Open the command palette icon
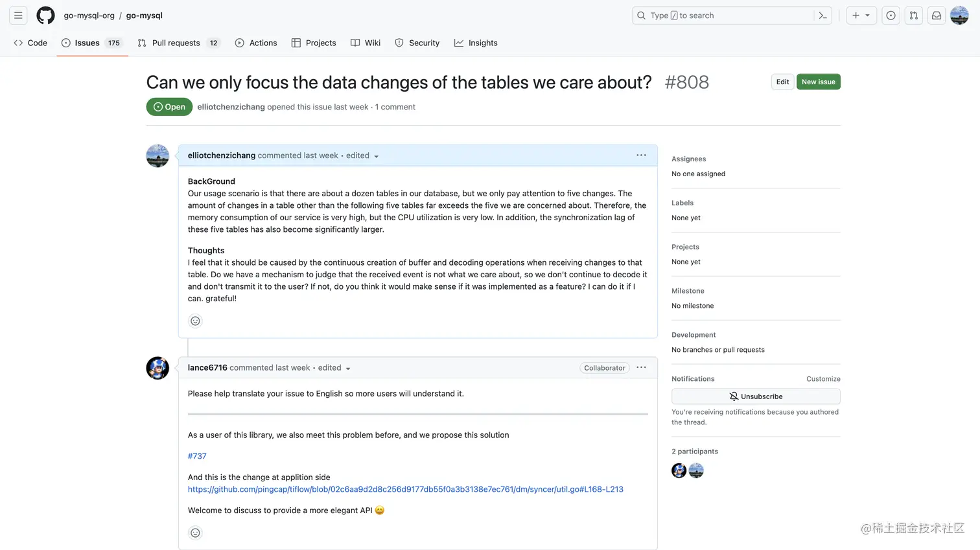Image resolution: width=980 pixels, height=550 pixels. coord(822,16)
